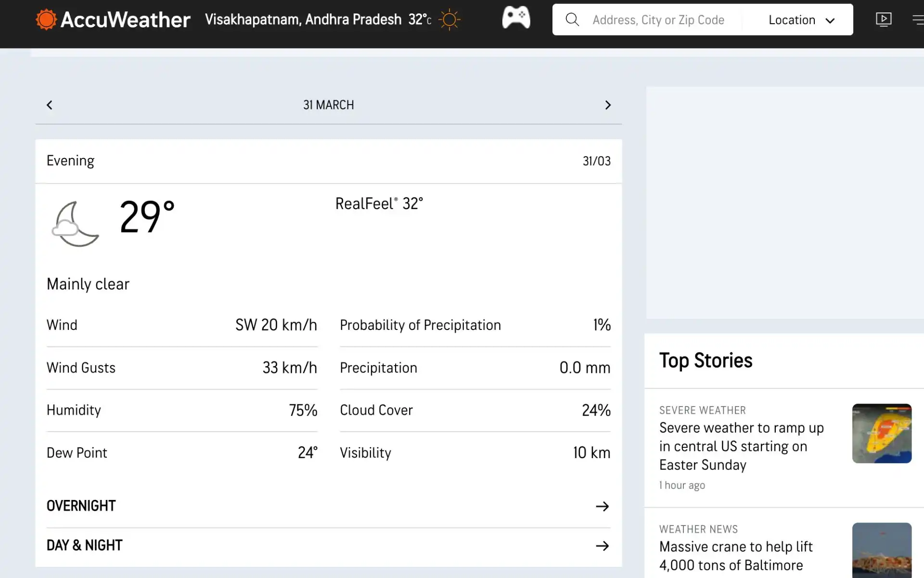
Task: Go to next day with right chevron
Action: coord(608,105)
